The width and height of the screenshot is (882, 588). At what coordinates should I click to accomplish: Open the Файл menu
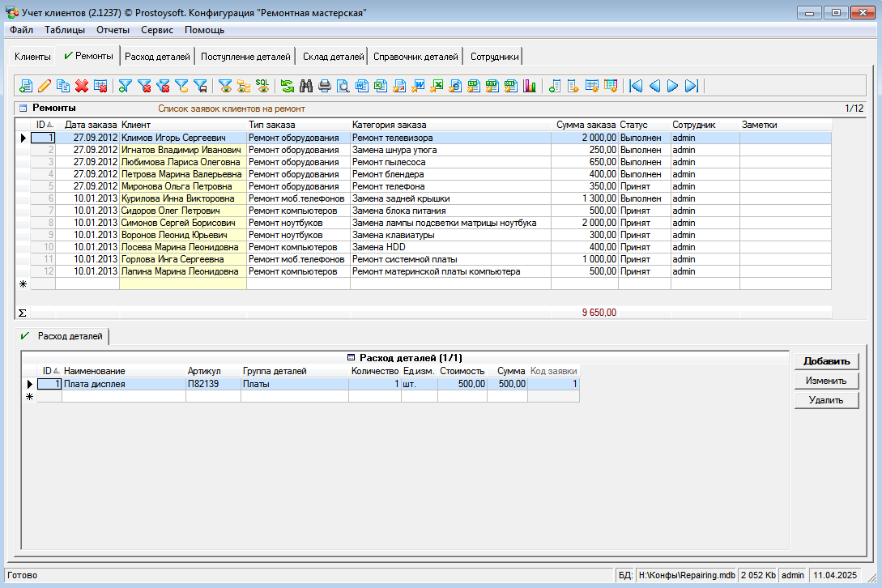pos(21,30)
